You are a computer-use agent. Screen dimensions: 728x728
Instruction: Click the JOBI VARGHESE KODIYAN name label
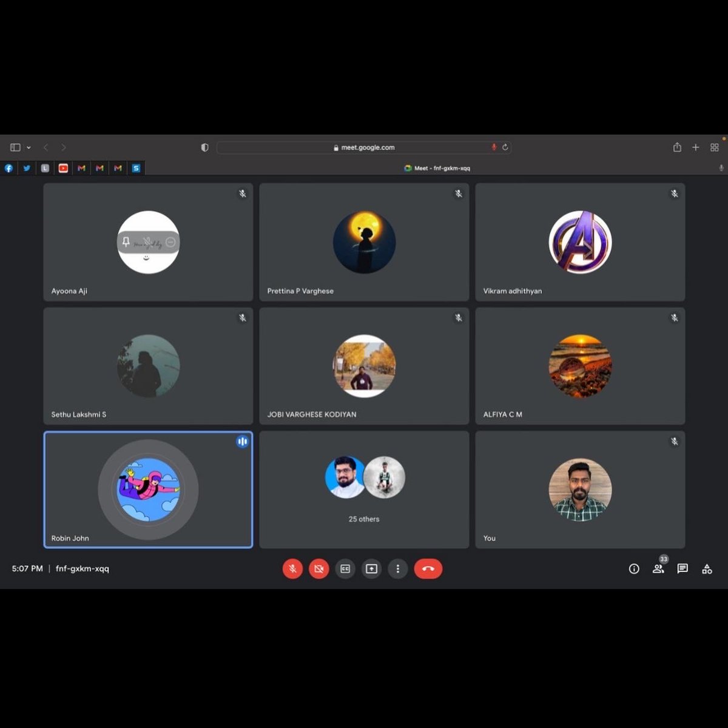point(312,414)
